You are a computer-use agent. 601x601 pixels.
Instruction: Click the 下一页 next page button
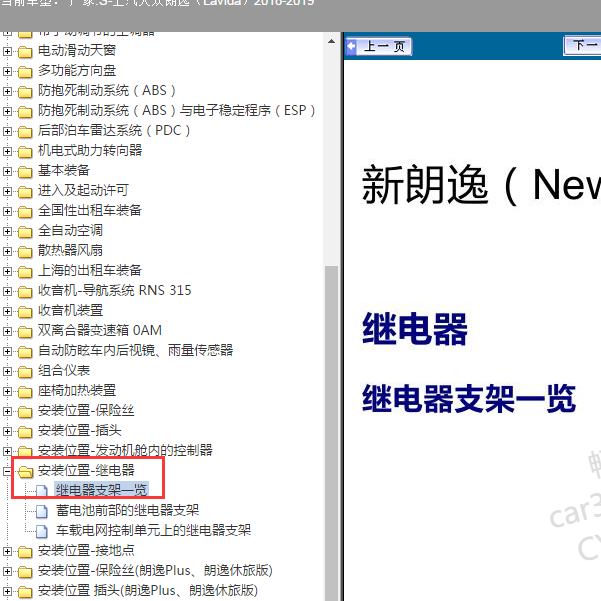[x=582, y=46]
